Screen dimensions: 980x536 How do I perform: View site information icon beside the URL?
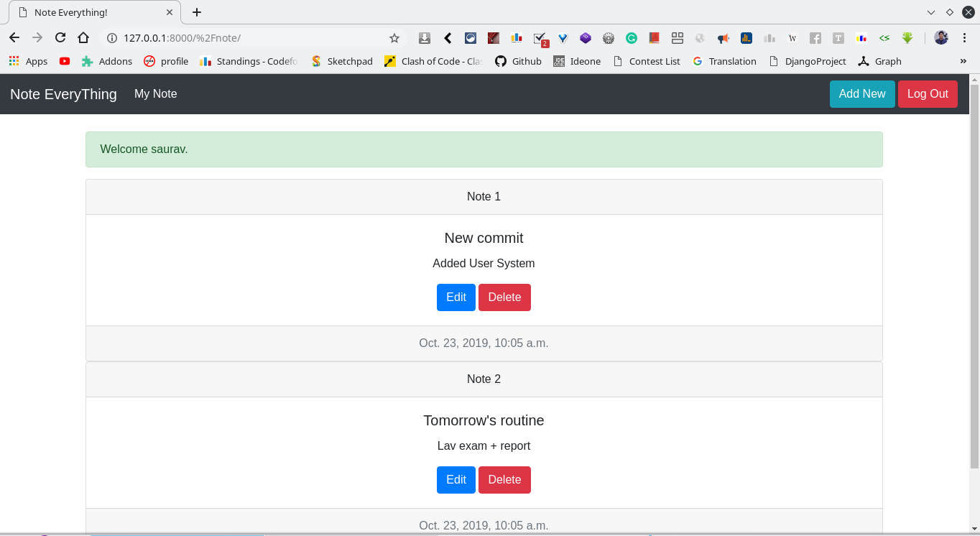tap(111, 38)
